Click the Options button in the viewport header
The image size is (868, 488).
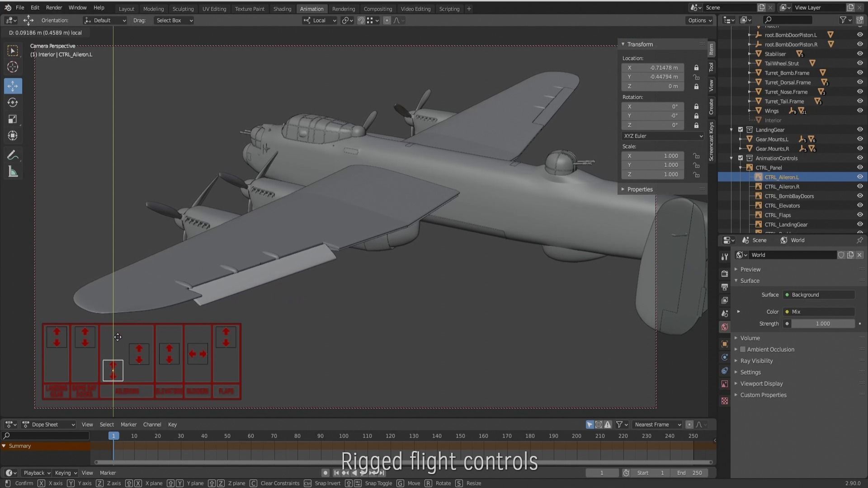pyautogui.click(x=700, y=20)
